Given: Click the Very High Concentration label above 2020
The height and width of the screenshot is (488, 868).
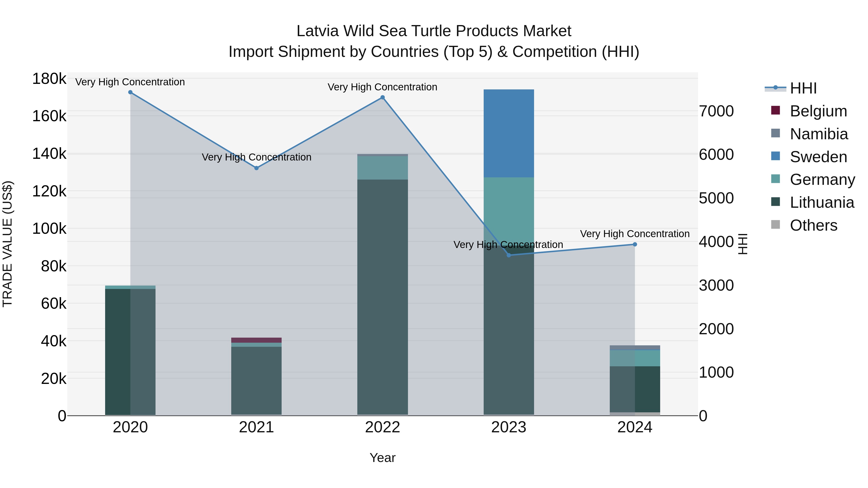Looking at the screenshot, I should [x=130, y=82].
